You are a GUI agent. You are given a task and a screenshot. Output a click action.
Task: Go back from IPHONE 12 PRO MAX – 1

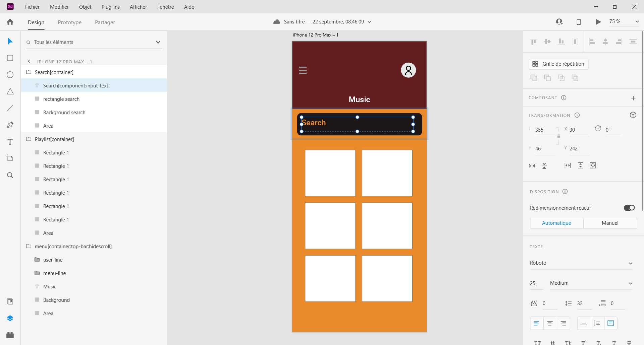coord(29,61)
